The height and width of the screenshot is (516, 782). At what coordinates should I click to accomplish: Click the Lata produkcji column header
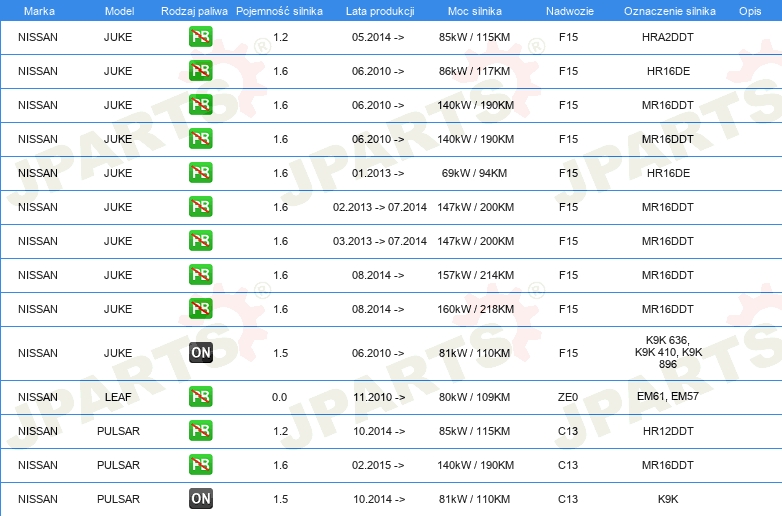click(x=380, y=11)
